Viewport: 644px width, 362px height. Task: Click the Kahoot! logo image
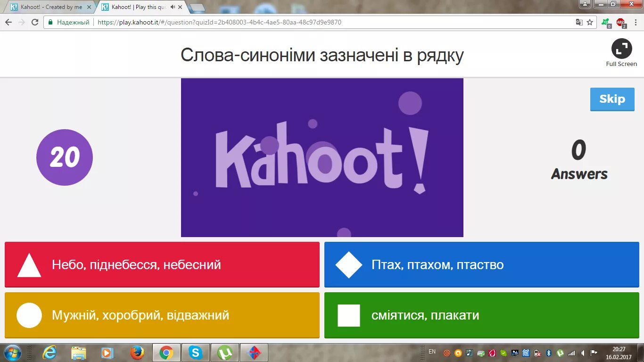[x=322, y=157]
